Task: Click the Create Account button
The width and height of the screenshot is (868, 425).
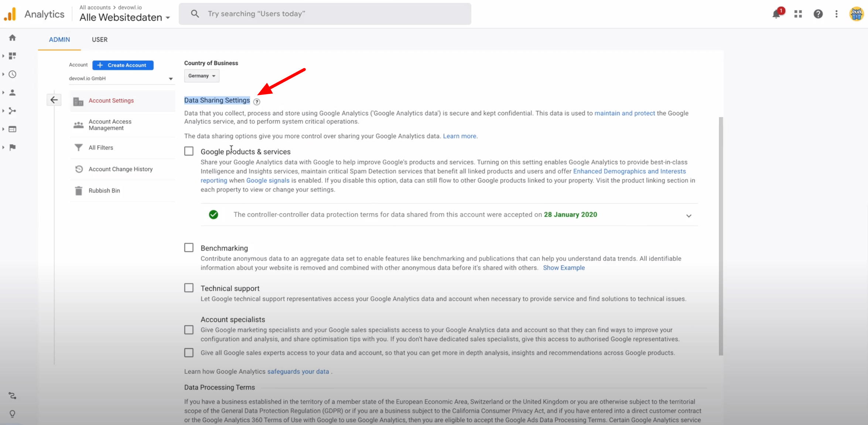Action: point(123,65)
